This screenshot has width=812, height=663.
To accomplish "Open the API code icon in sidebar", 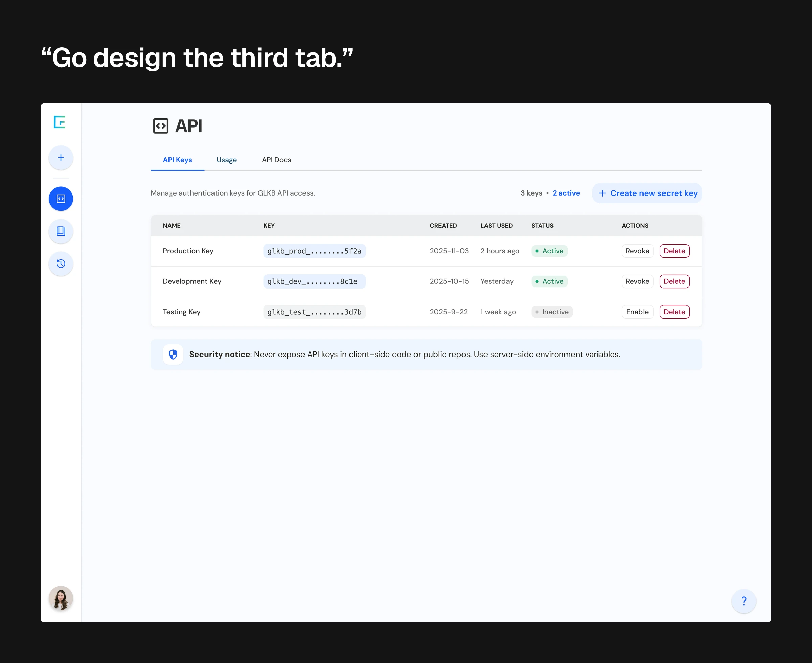I will (61, 199).
